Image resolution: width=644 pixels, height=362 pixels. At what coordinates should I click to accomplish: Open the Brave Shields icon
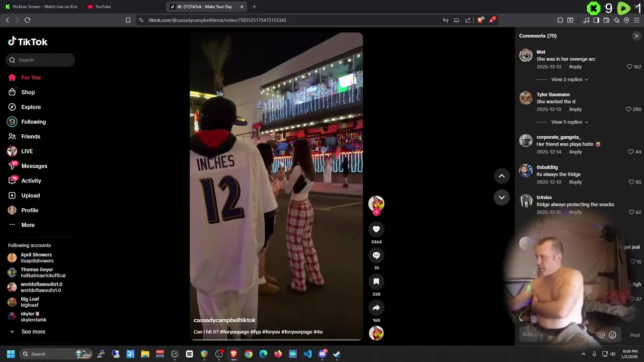point(480,20)
